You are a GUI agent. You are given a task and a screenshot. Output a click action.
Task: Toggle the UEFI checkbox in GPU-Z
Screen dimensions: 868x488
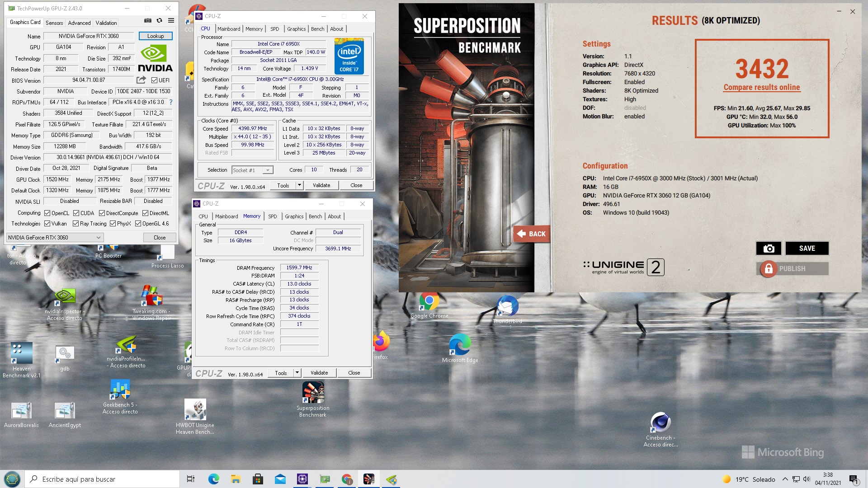coord(154,80)
